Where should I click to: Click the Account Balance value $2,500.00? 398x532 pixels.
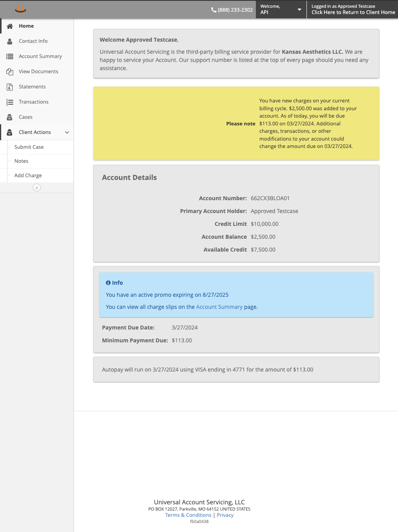tap(263, 237)
